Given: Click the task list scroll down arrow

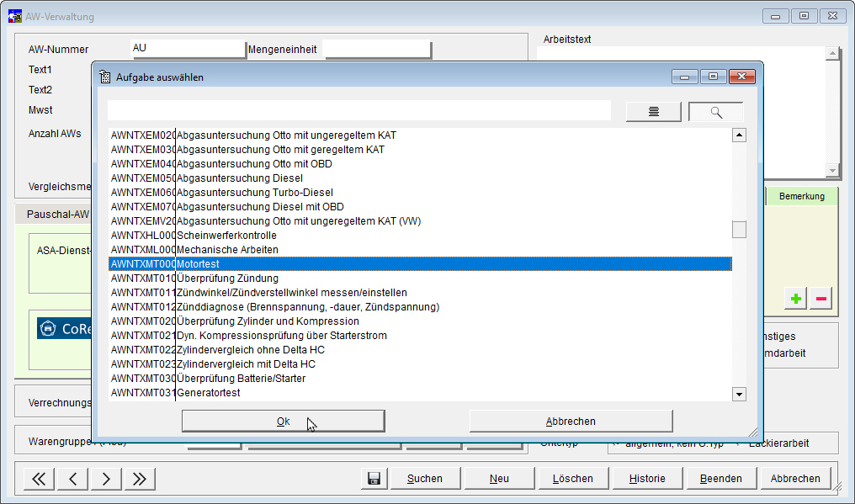Looking at the screenshot, I should pos(739,394).
